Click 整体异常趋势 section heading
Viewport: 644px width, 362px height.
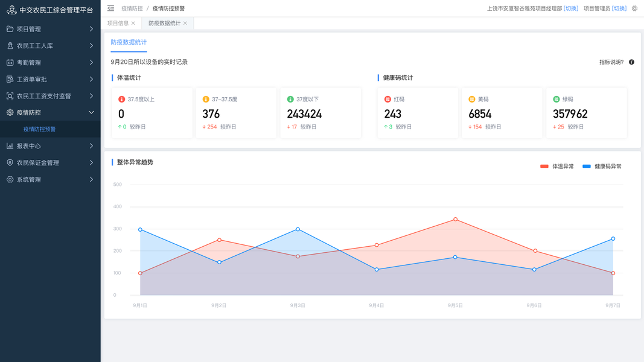135,162
